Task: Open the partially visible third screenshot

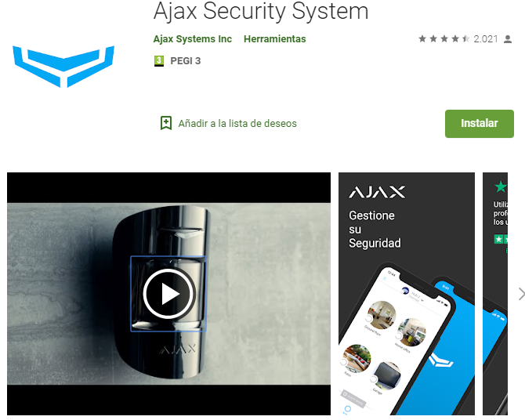Action: coord(495,294)
